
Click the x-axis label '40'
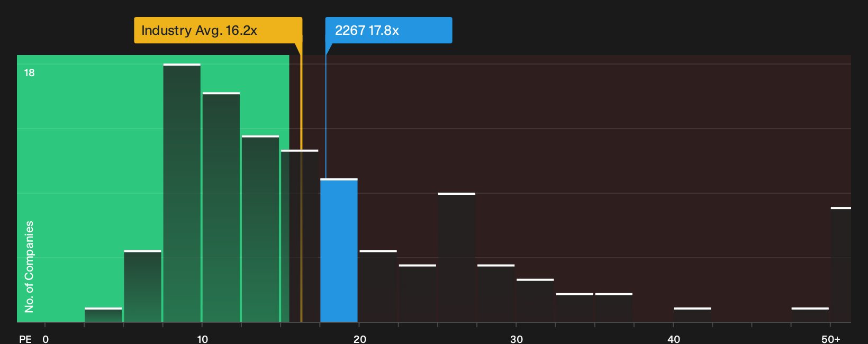(x=674, y=339)
